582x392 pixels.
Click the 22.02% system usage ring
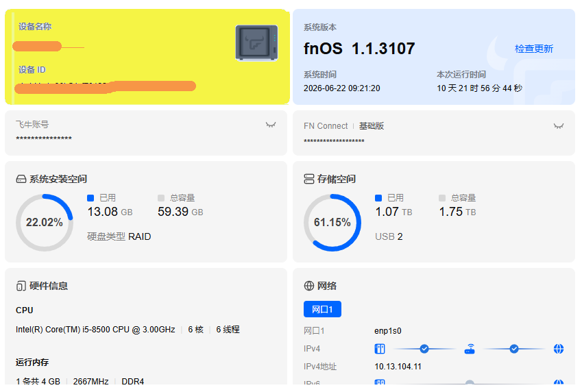coord(44,222)
